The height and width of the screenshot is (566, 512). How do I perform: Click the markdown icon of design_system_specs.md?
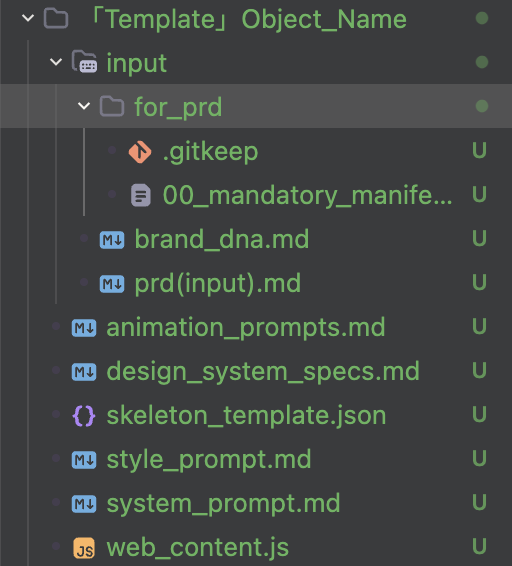pyautogui.click(x=84, y=372)
